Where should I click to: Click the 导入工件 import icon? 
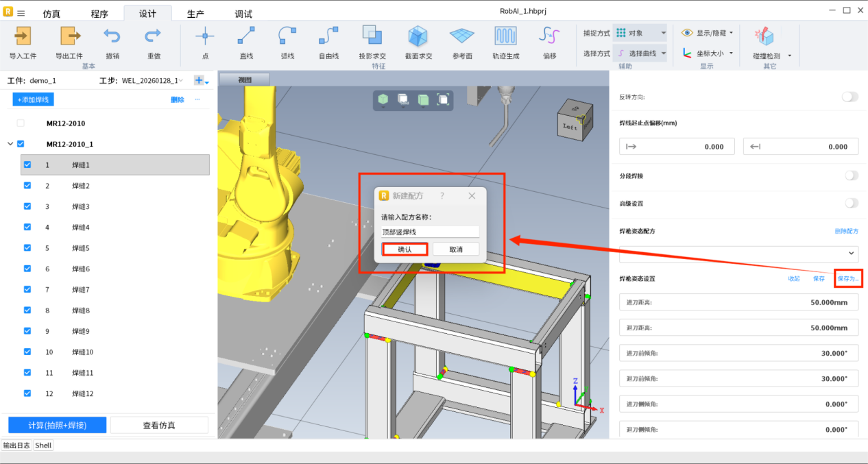pos(23,36)
